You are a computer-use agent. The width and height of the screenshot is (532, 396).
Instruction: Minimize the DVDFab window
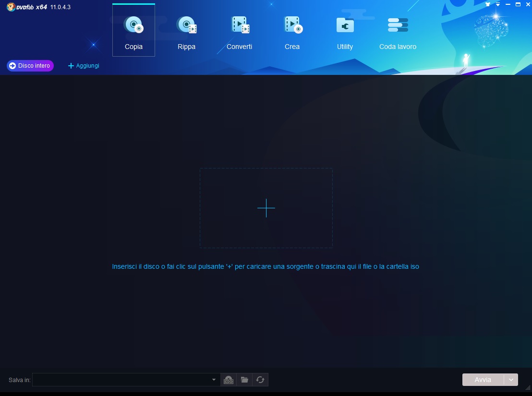coord(508,4)
